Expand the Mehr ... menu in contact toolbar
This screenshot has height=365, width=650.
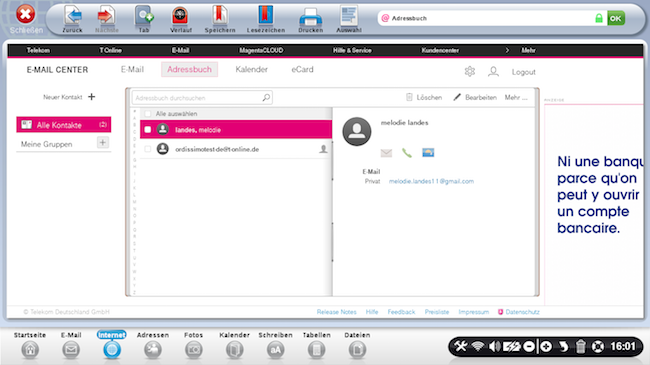pyautogui.click(x=516, y=97)
